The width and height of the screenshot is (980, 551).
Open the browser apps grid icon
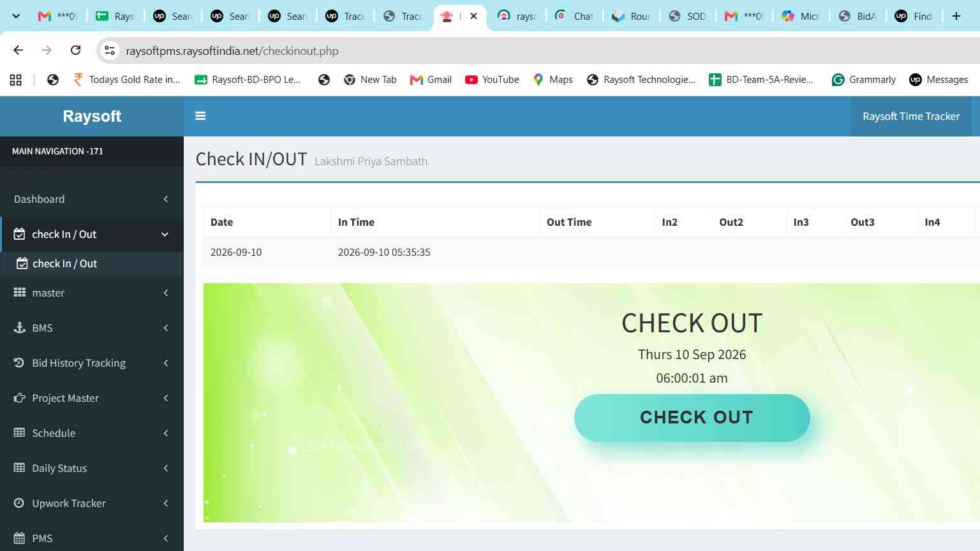click(x=16, y=80)
